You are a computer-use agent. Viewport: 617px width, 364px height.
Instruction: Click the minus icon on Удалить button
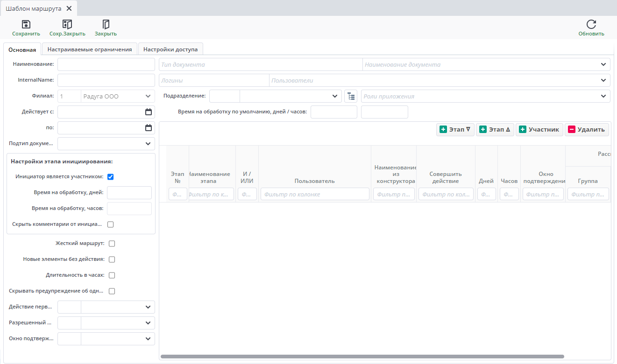[572, 130]
